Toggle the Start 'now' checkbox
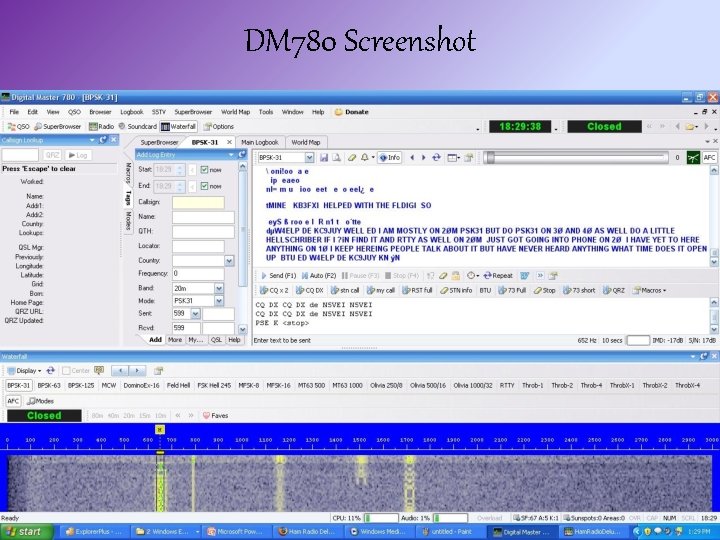Image resolution: width=720 pixels, height=540 pixels. tap(204, 170)
